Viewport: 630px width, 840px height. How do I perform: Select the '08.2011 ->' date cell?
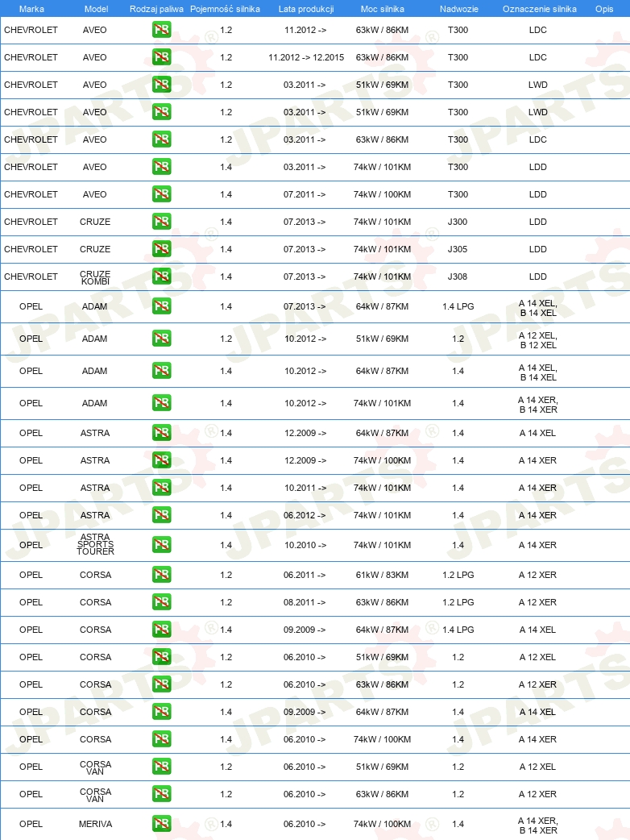tap(305, 602)
